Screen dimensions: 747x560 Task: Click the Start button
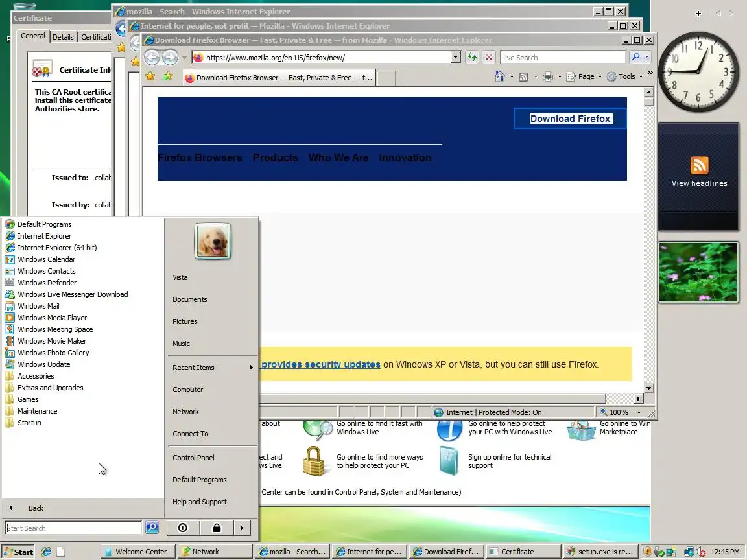(x=18, y=552)
